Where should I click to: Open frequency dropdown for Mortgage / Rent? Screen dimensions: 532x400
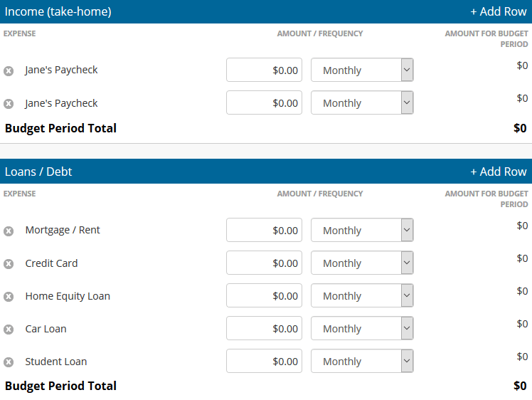pyautogui.click(x=362, y=230)
